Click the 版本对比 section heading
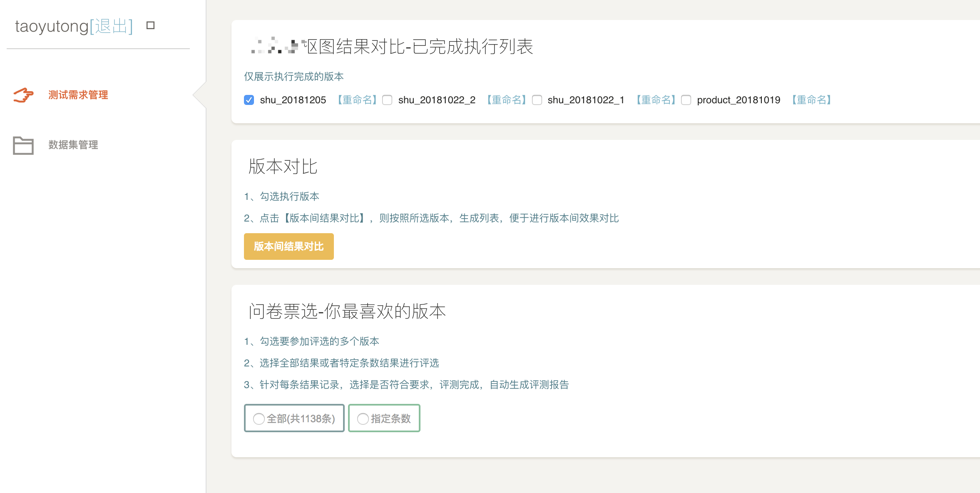This screenshot has width=980, height=493. point(283,167)
